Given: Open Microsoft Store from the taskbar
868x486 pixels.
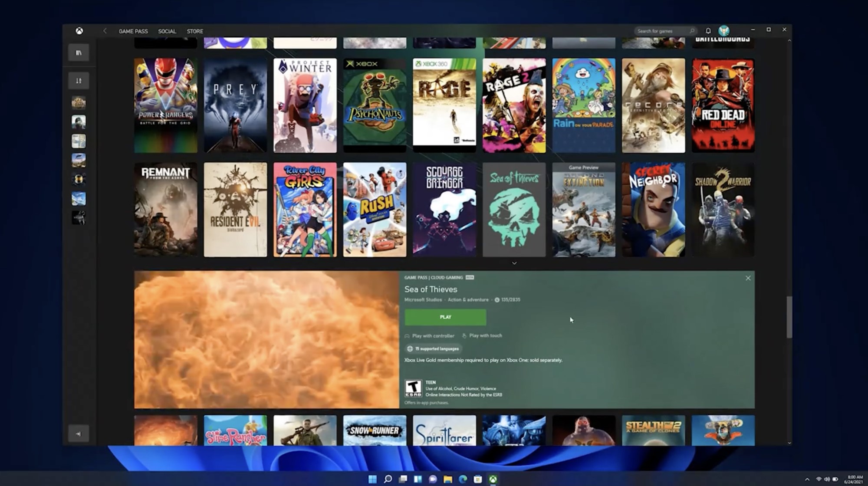Looking at the screenshot, I should [x=478, y=479].
